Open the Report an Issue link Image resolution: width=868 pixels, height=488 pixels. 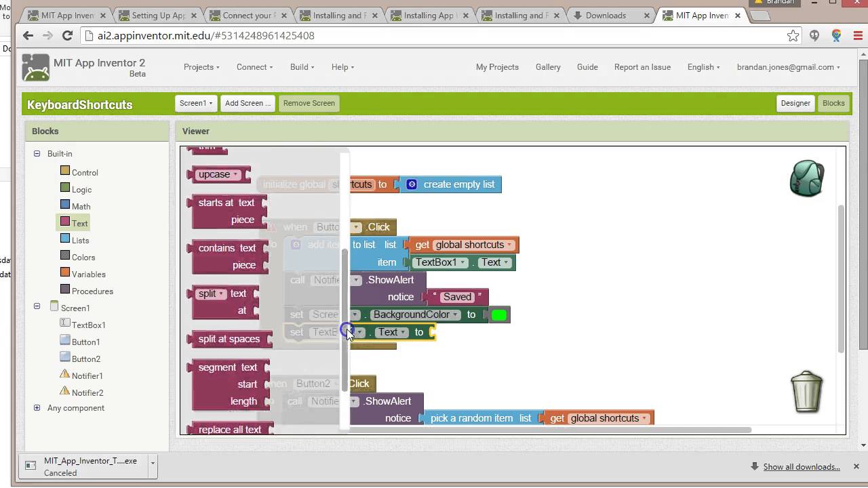click(x=642, y=67)
